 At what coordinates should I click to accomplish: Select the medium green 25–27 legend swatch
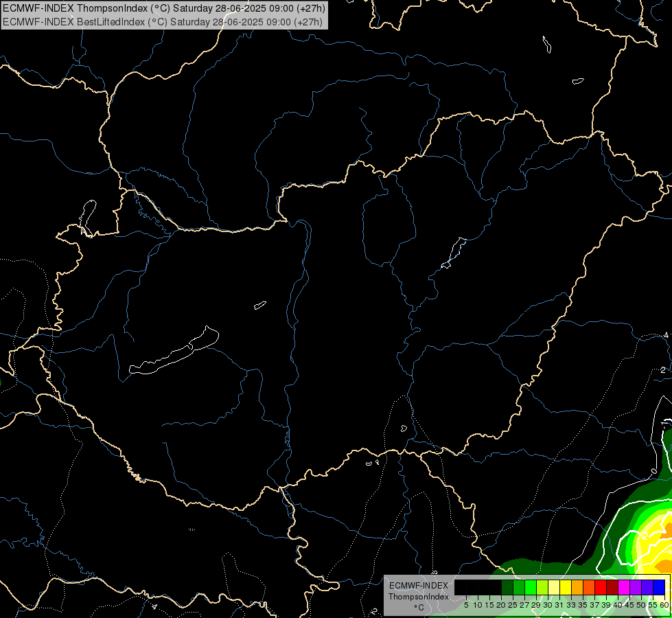point(519,587)
